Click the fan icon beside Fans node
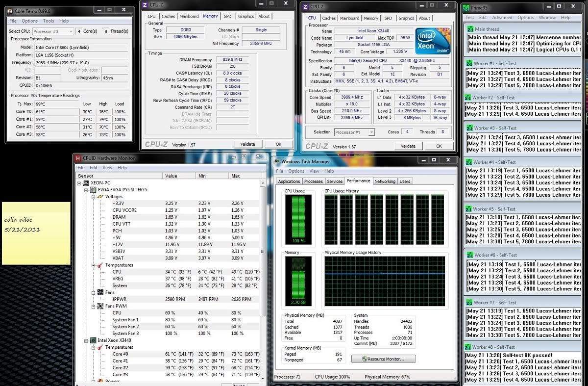This screenshot has width=588, height=386. pos(100,292)
